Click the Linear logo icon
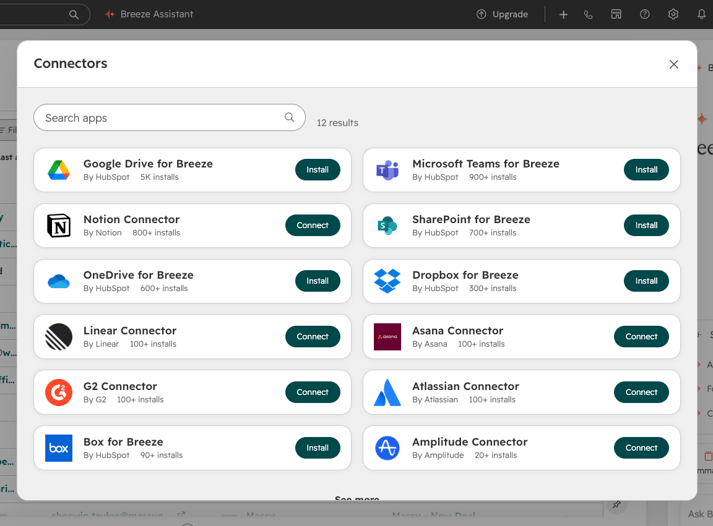 [x=59, y=337]
